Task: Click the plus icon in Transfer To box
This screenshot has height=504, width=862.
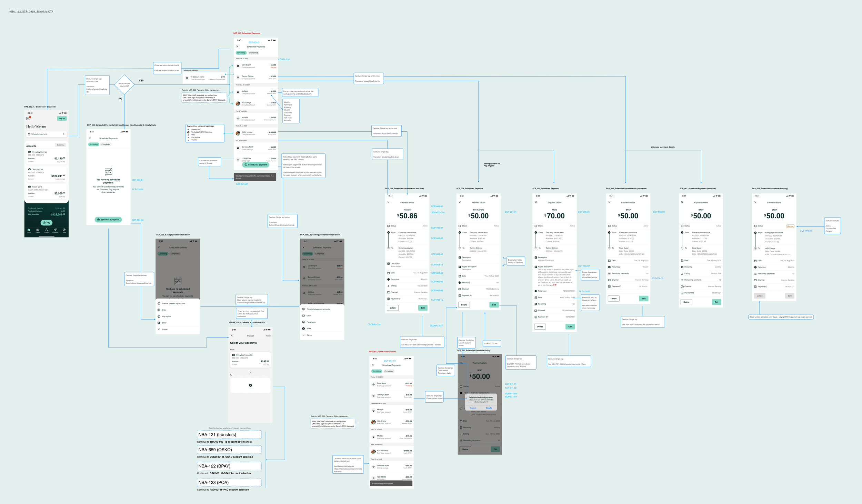Action: 250,385
